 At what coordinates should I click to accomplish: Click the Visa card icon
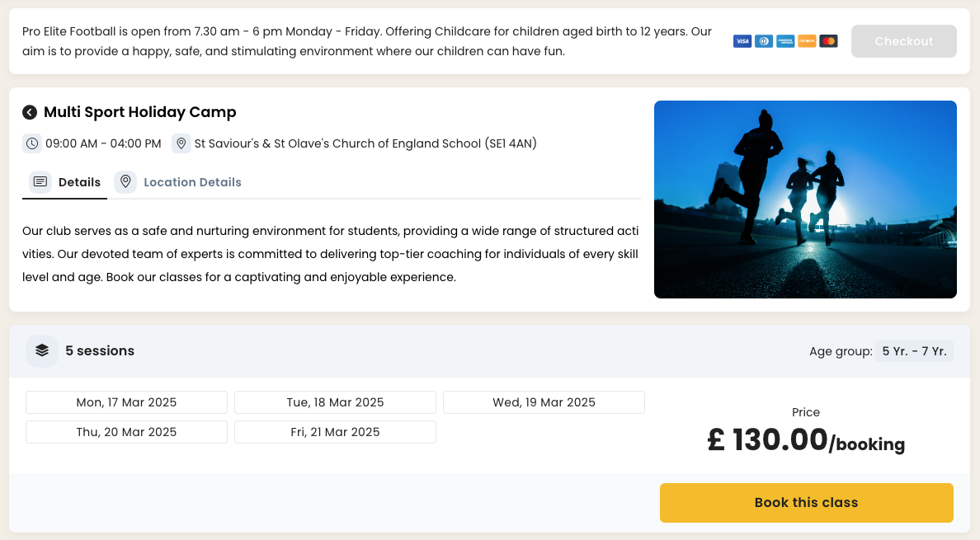[742, 41]
